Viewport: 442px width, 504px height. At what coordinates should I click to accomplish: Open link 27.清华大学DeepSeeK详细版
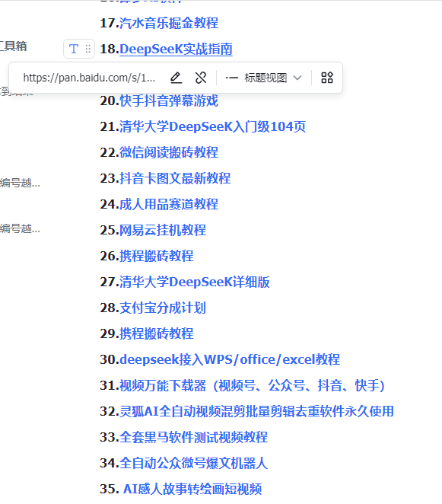coord(195,282)
